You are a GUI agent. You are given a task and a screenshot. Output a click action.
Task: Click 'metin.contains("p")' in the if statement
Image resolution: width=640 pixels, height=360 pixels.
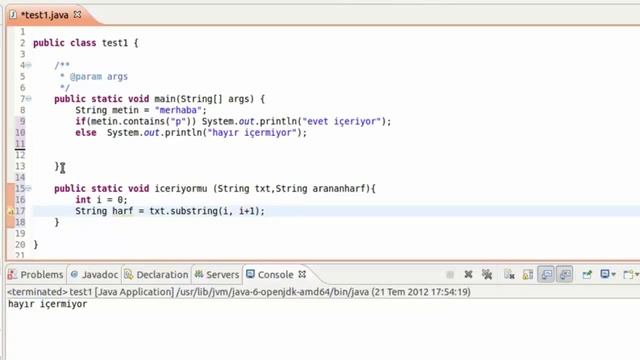(x=141, y=121)
